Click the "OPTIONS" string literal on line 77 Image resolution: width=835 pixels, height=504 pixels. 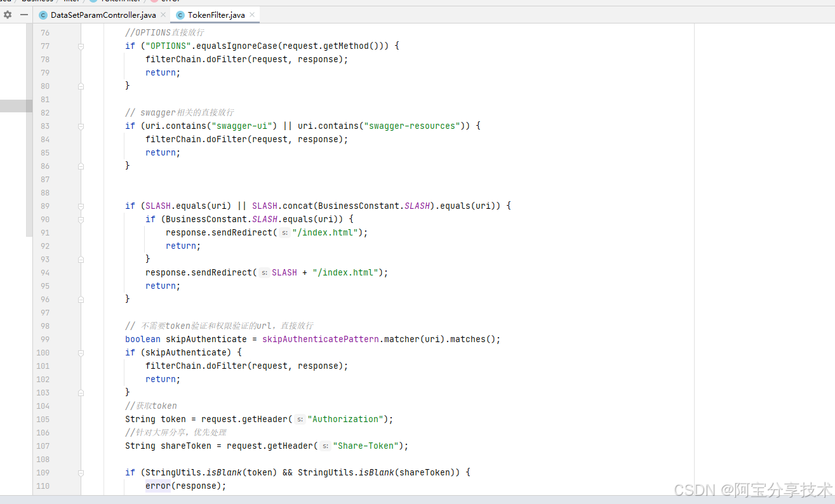[x=168, y=46]
